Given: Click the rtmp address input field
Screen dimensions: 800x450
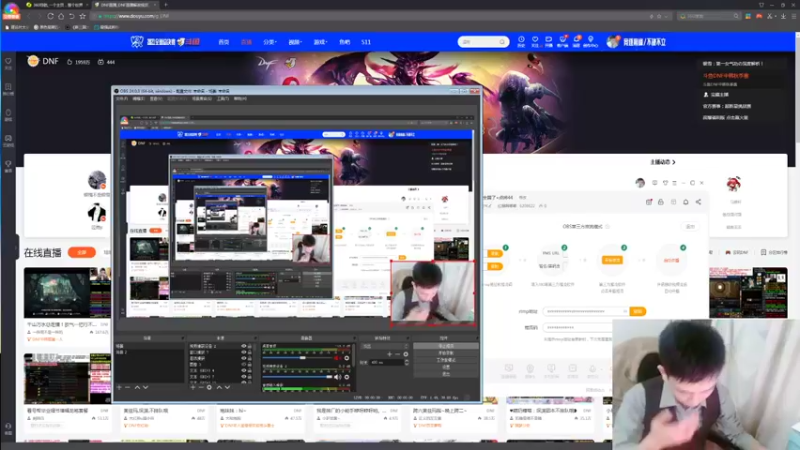Looking at the screenshot, I should (586, 311).
